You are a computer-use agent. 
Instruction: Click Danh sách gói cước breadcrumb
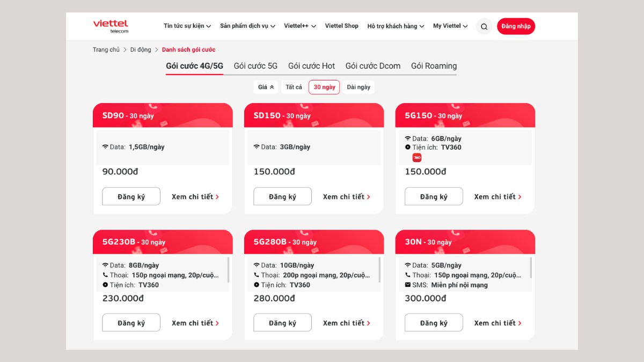coord(188,50)
